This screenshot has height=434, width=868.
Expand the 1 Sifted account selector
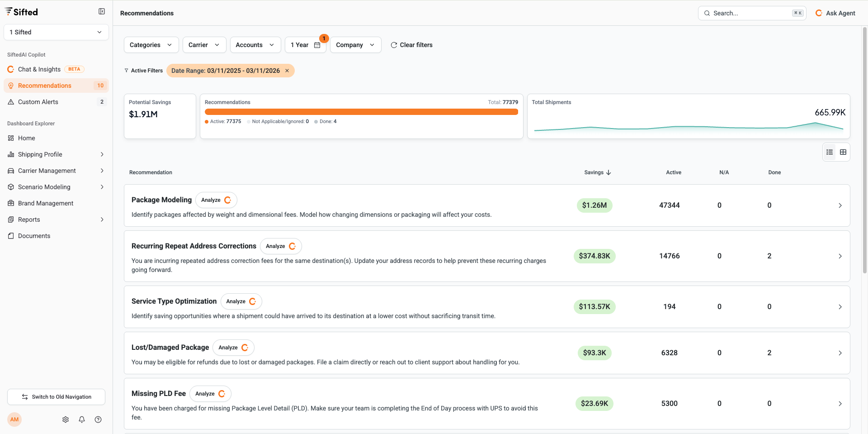click(56, 32)
